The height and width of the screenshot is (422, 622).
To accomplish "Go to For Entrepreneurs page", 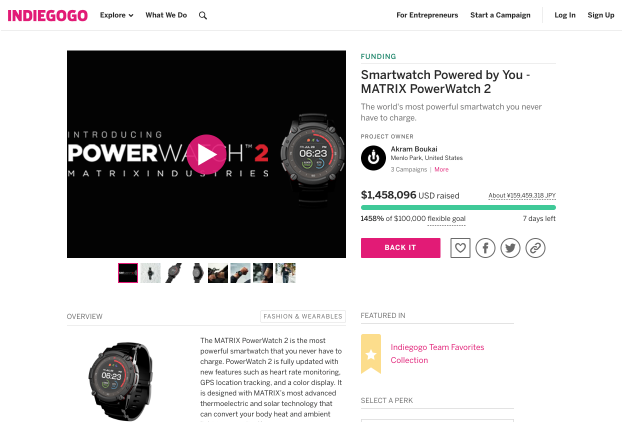I will pyautogui.click(x=427, y=15).
